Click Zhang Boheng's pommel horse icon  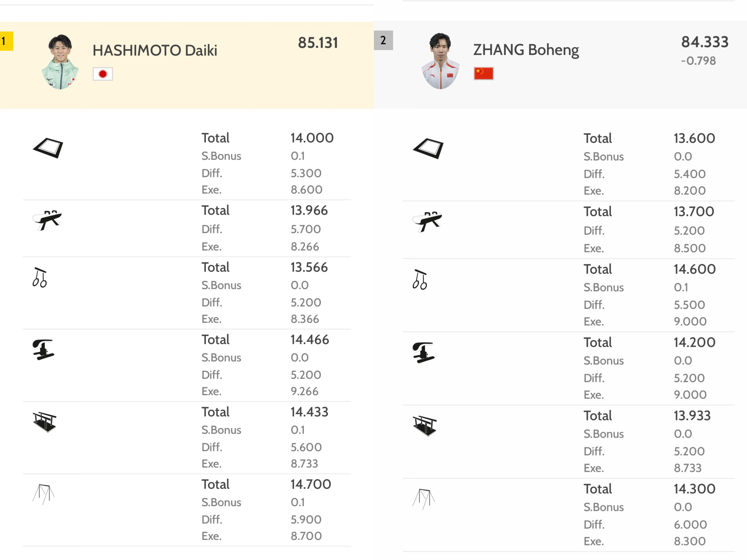pyautogui.click(x=427, y=221)
